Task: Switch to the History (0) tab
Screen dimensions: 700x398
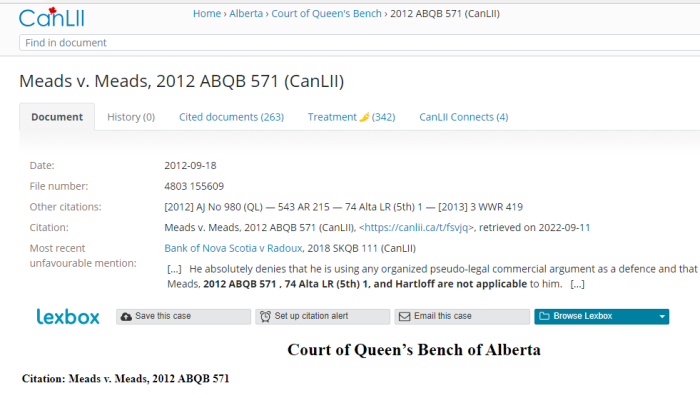Action: pos(131,117)
